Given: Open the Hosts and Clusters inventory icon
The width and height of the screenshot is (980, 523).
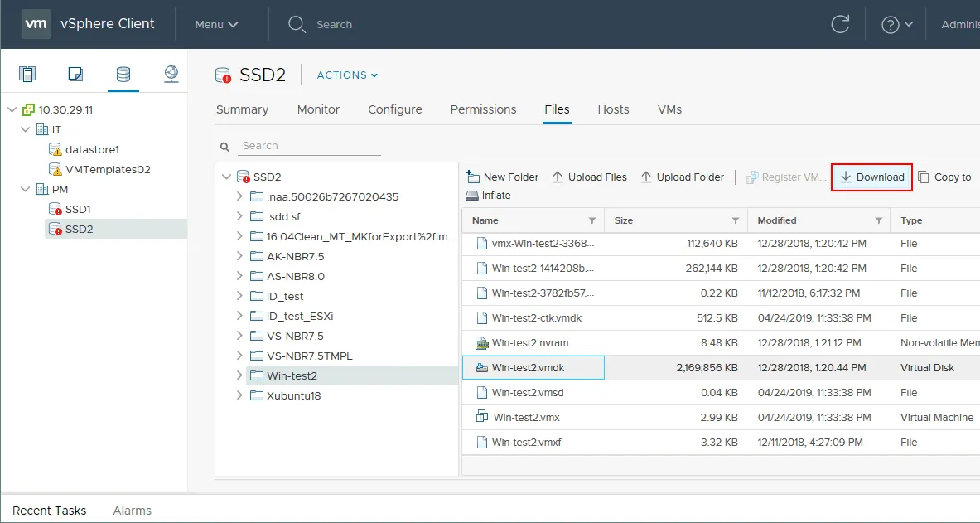Looking at the screenshot, I should click(x=28, y=75).
